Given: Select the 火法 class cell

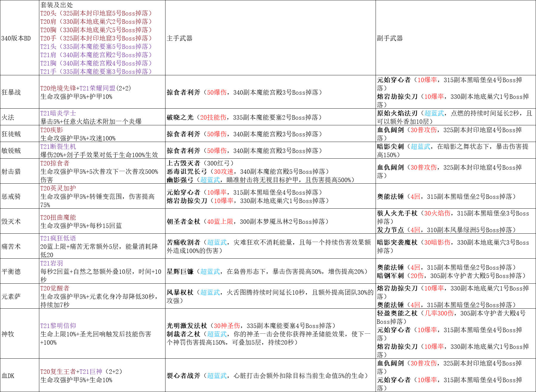Looking at the screenshot, I should click(x=20, y=117).
